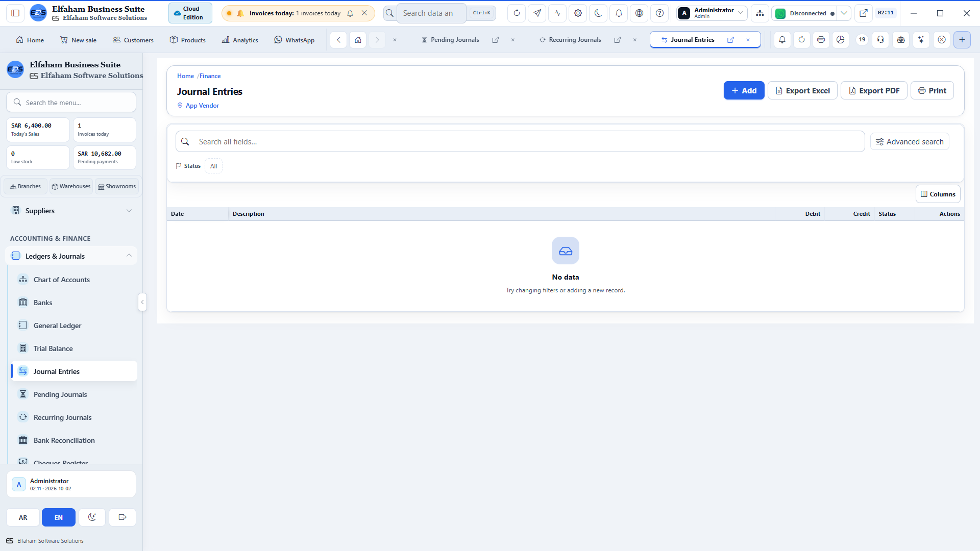980x551 pixels.
Task: Click the AI sparkle icon
Action: point(921,39)
